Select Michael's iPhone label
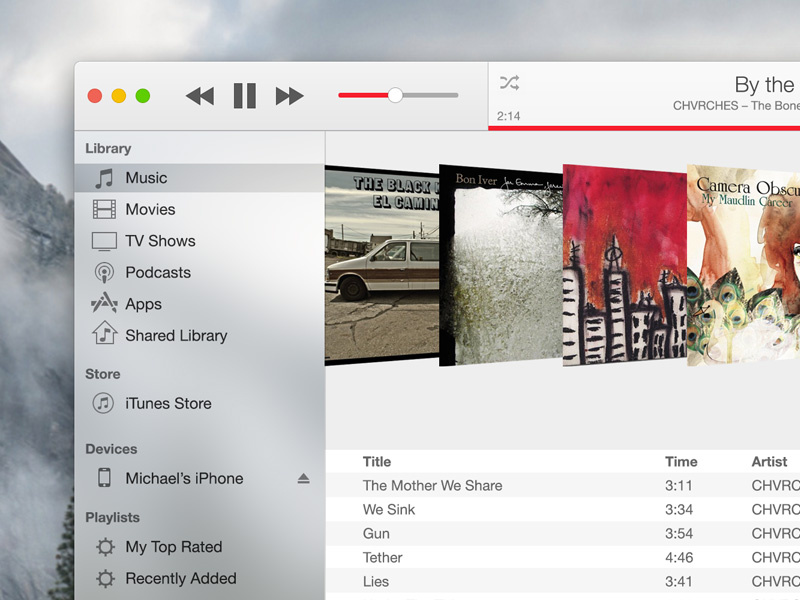Viewport: 800px width, 600px height. pyautogui.click(x=184, y=479)
